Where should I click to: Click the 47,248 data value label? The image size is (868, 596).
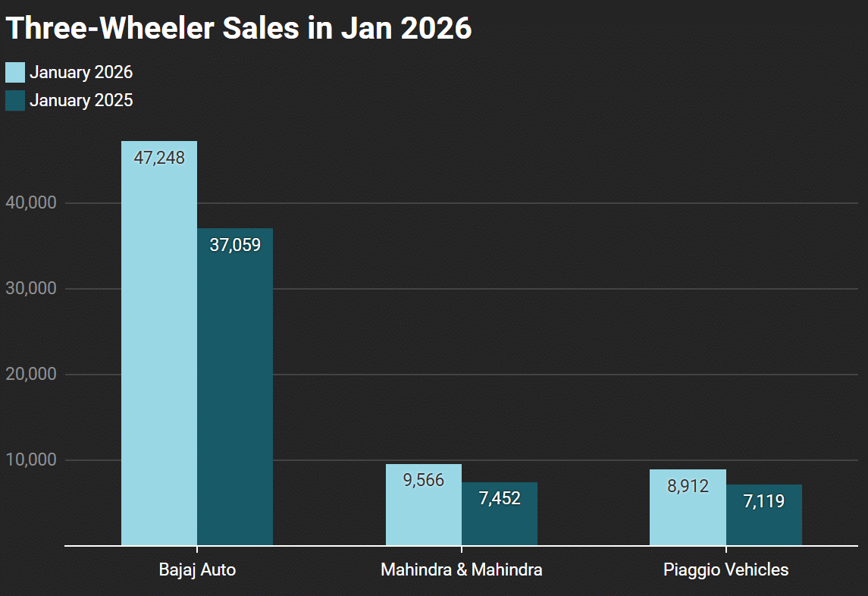click(159, 158)
